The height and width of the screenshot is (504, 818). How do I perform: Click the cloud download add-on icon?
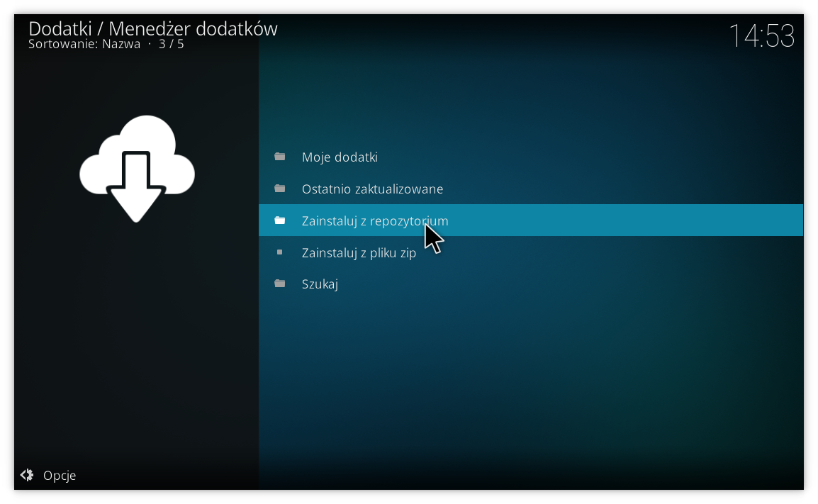click(x=137, y=169)
